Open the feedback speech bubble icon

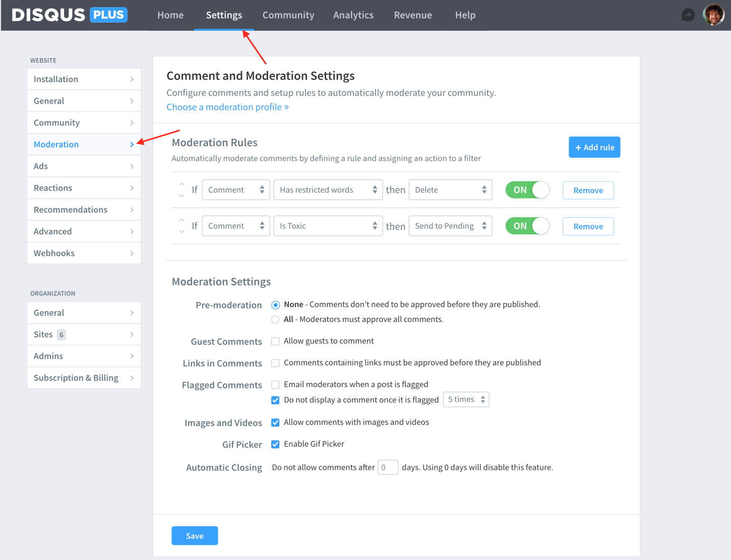pos(688,15)
